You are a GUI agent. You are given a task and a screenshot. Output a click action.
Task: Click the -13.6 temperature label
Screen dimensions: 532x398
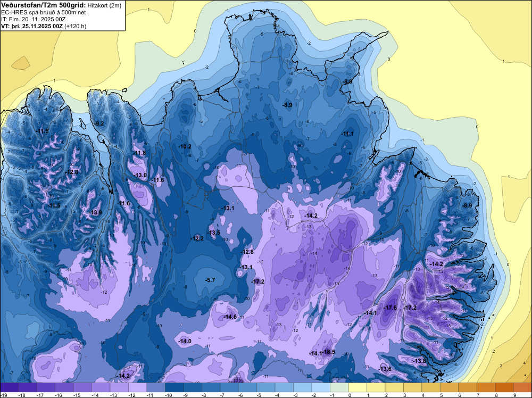[x=385, y=369]
